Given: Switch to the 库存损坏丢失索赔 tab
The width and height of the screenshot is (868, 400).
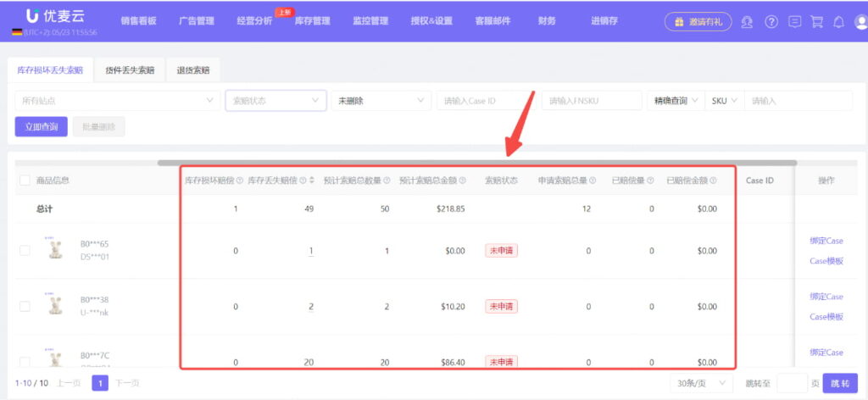Looking at the screenshot, I should click(x=50, y=70).
